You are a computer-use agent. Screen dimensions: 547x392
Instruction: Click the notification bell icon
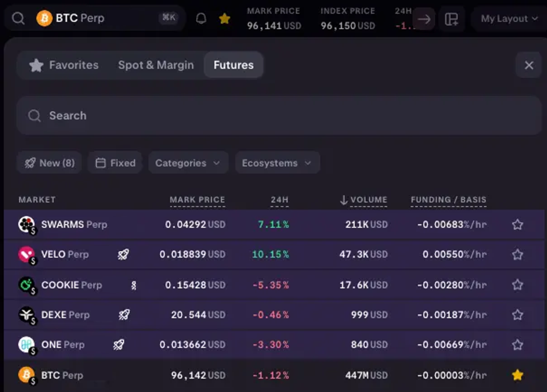pos(201,18)
